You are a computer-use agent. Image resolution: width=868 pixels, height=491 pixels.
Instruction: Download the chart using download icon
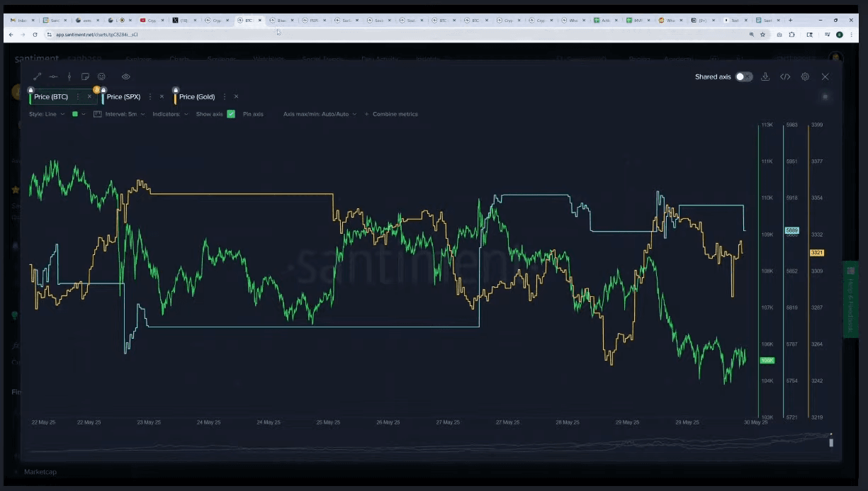click(x=765, y=77)
